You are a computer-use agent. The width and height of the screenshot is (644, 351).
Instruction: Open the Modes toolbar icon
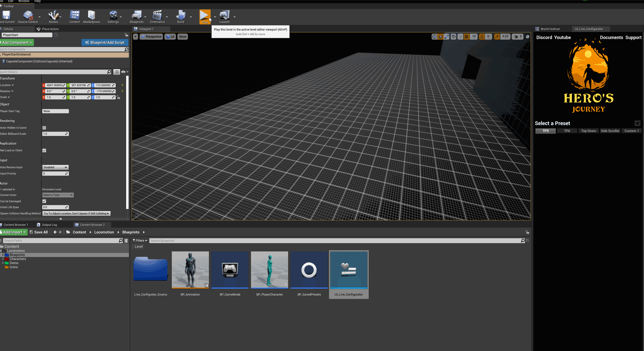tap(53, 17)
